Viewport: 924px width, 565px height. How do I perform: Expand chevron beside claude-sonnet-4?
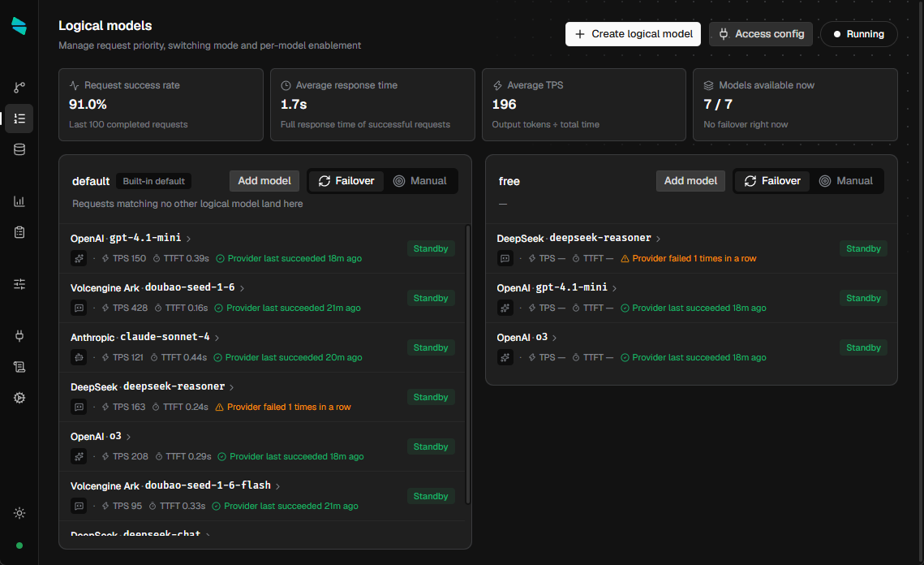(x=217, y=338)
